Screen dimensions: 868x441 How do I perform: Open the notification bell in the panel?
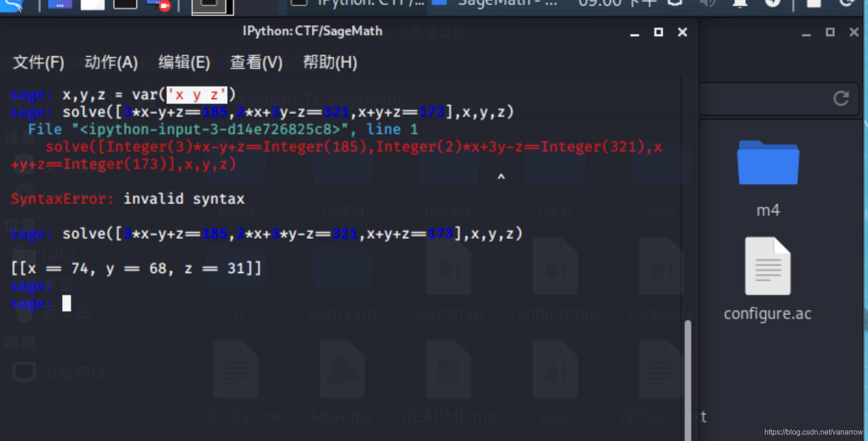click(x=740, y=4)
